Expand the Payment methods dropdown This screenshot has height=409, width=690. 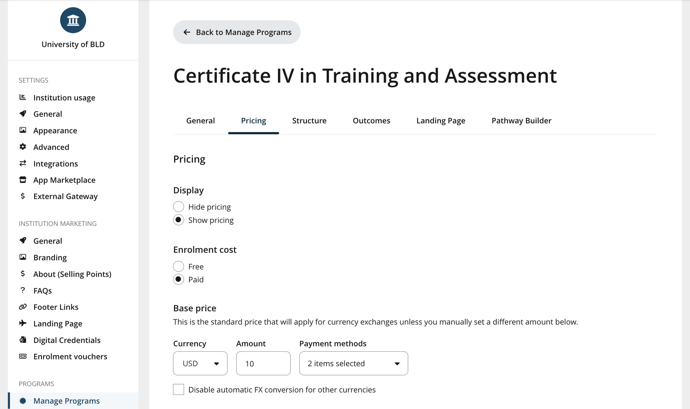tap(354, 363)
